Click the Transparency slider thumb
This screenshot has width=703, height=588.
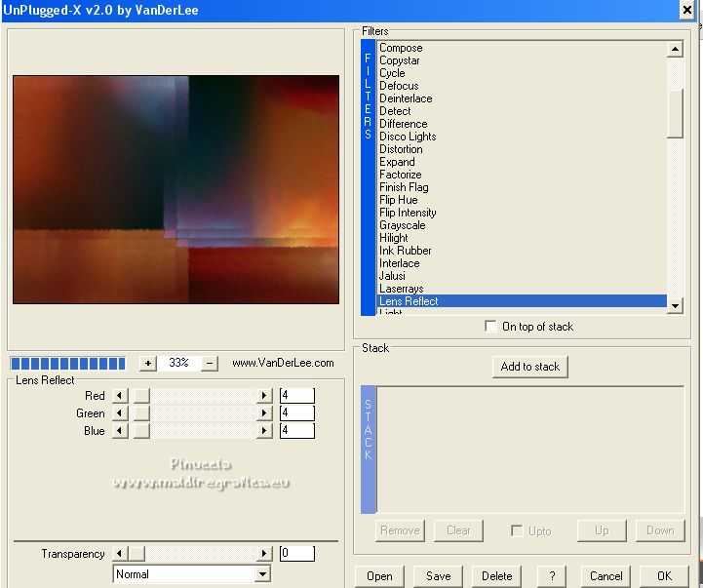tap(137, 554)
